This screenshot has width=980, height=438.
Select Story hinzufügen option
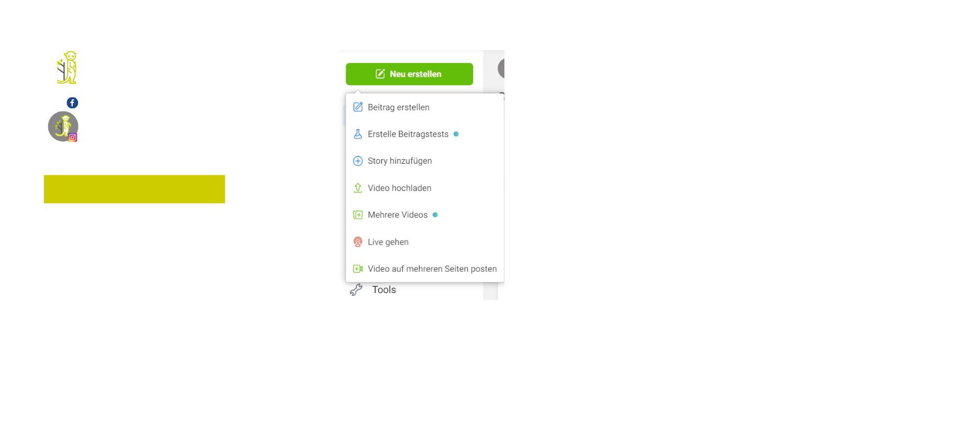click(x=425, y=161)
